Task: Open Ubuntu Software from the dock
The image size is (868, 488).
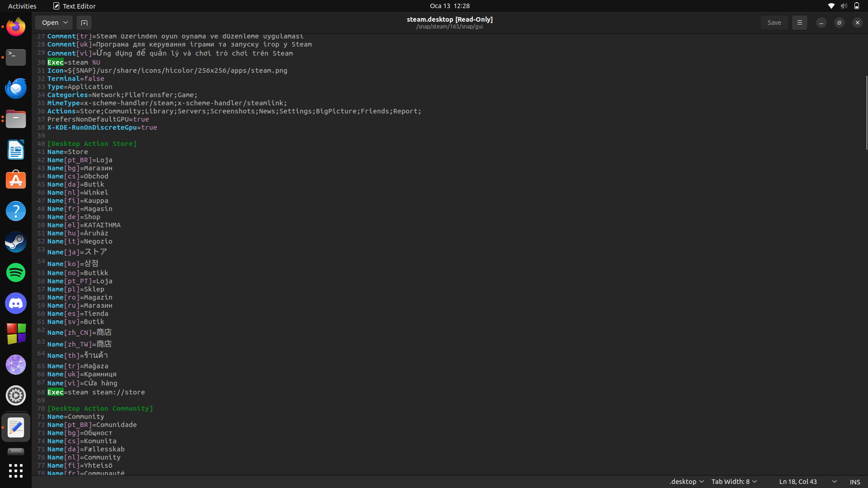Action: (x=16, y=180)
